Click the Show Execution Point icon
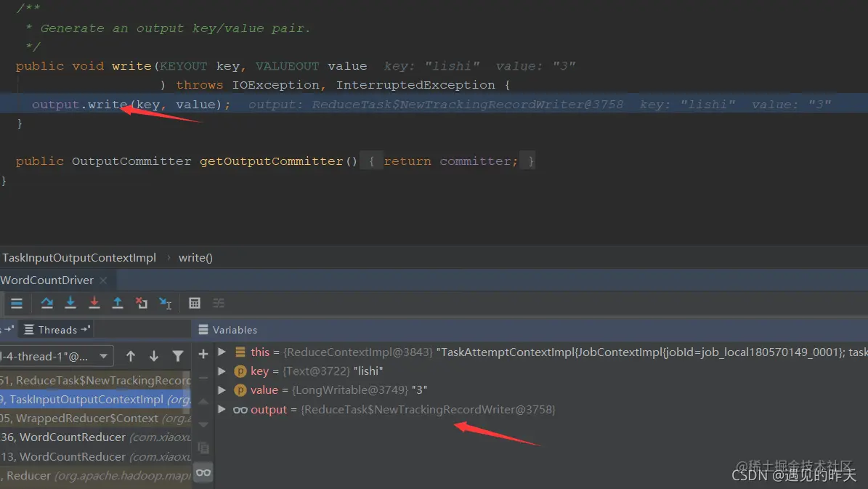Screen dimensions: 868x489 coord(17,303)
